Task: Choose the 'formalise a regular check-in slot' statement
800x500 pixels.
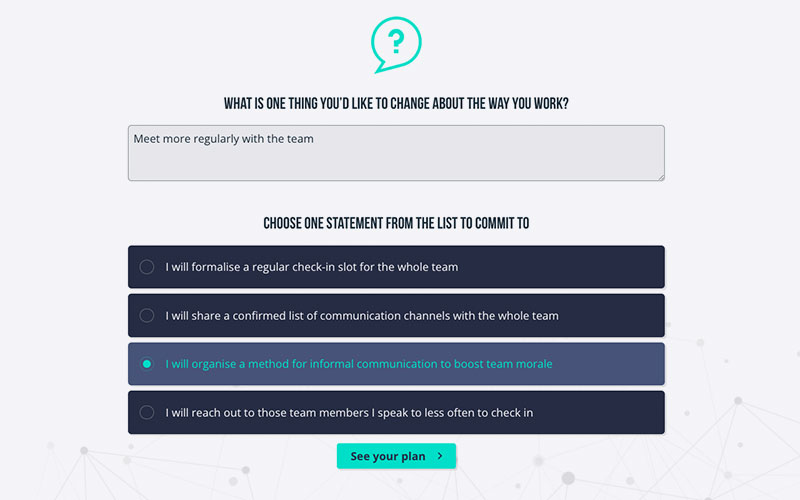Action: click(x=396, y=267)
